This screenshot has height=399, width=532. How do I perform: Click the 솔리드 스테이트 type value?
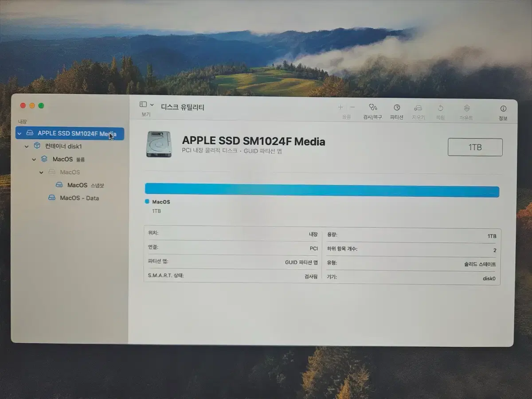click(x=480, y=264)
